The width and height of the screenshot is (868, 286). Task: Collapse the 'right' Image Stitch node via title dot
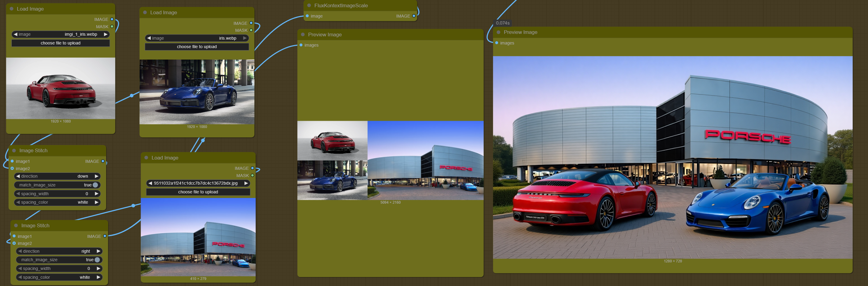point(16,225)
